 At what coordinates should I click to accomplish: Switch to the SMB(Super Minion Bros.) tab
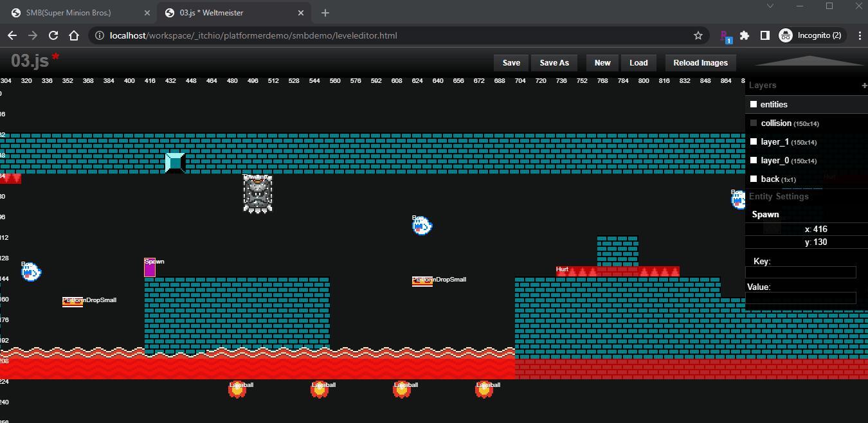tap(71, 12)
